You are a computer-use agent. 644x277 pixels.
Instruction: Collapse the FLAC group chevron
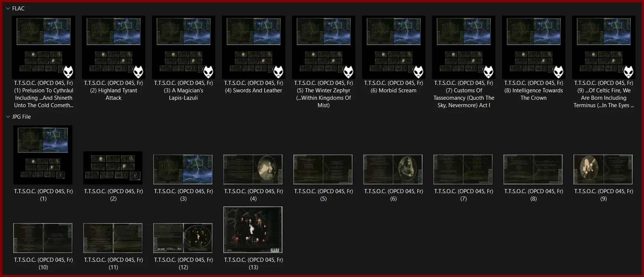tap(8, 9)
